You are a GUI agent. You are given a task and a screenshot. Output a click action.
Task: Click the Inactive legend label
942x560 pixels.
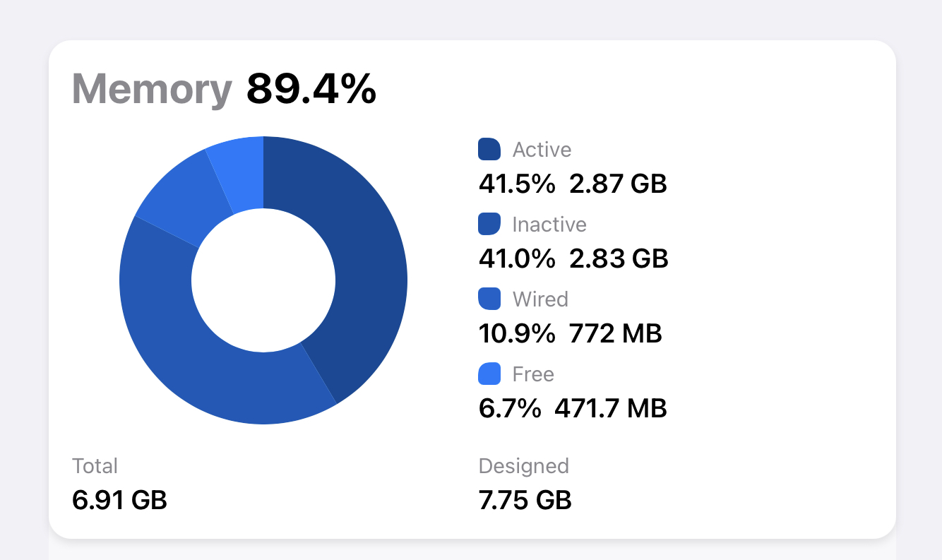[x=549, y=225]
